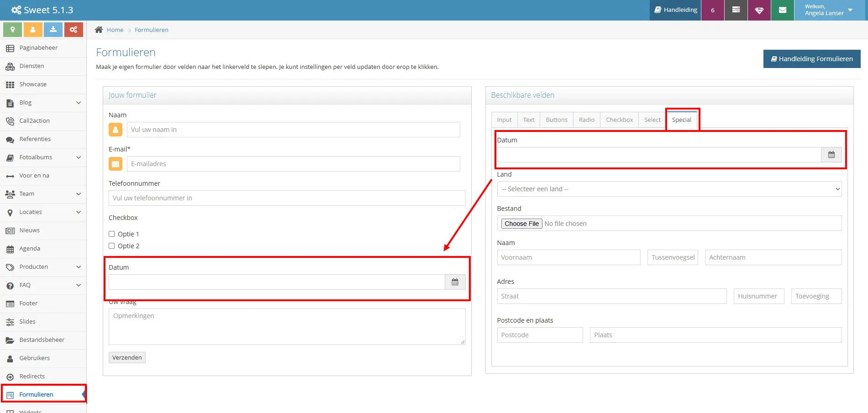This screenshot has height=413, width=868.
Task: Click the Verzenden button
Action: (127, 357)
